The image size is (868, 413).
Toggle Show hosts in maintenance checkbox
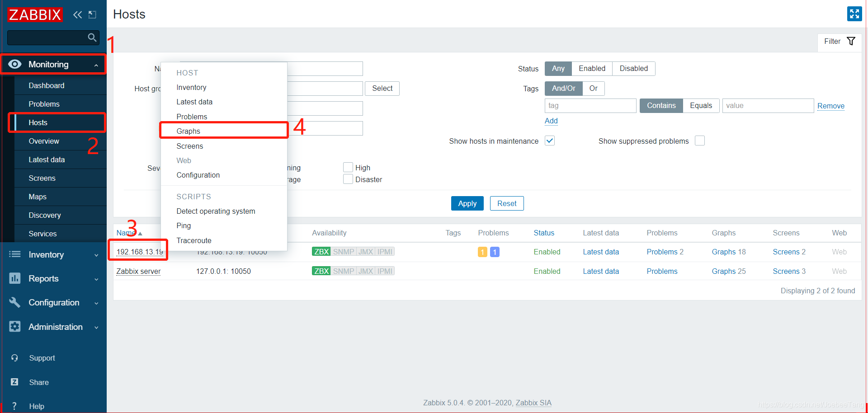[x=550, y=141]
